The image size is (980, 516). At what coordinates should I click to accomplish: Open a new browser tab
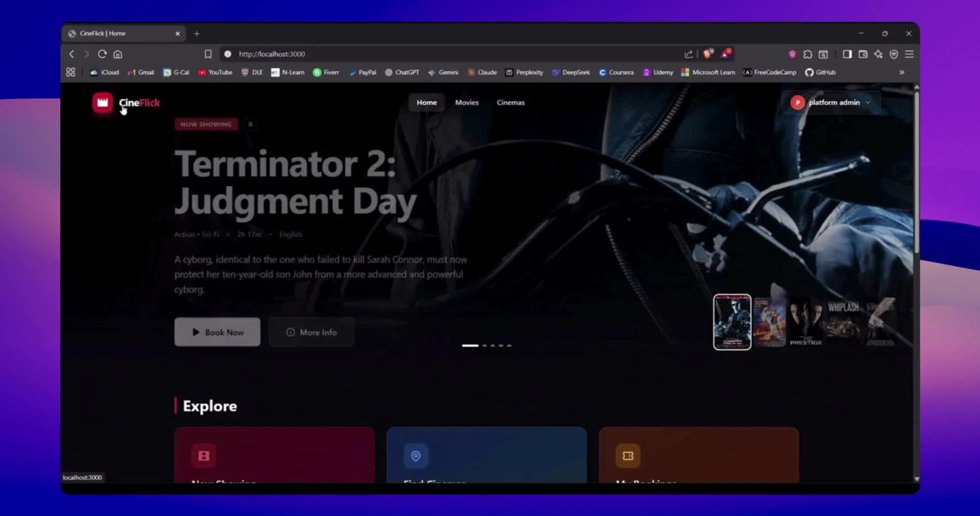pos(197,34)
